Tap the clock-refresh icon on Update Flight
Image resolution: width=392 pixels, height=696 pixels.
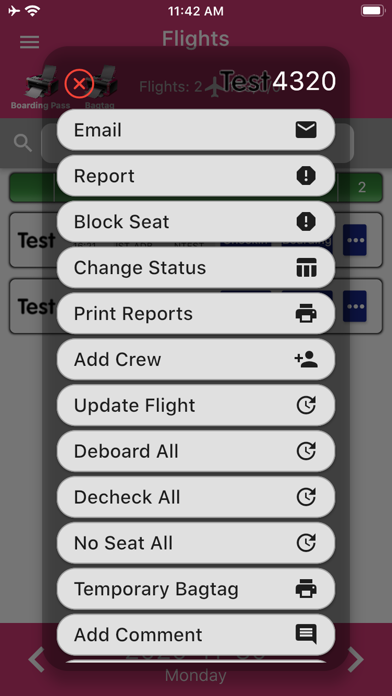306,405
